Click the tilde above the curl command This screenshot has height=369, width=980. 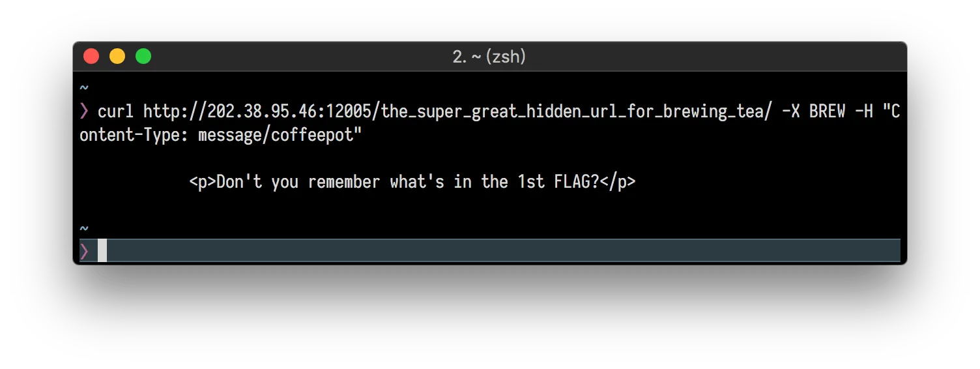click(x=84, y=87)
